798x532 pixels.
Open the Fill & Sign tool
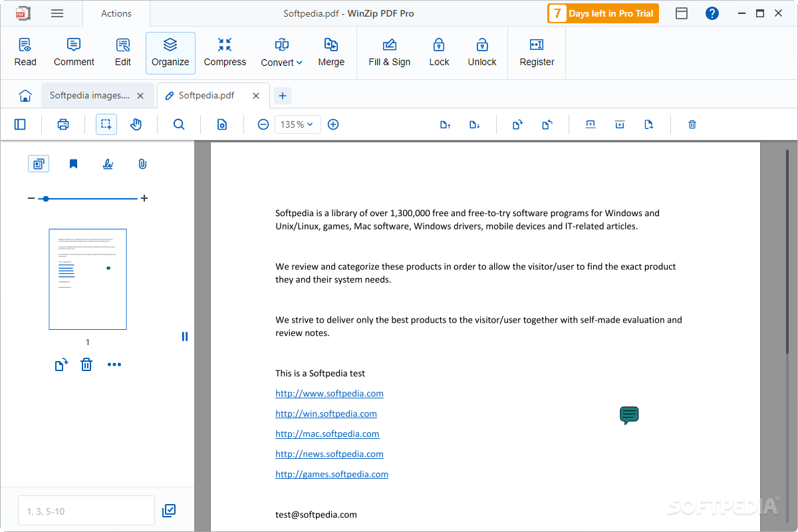(390, 53)
